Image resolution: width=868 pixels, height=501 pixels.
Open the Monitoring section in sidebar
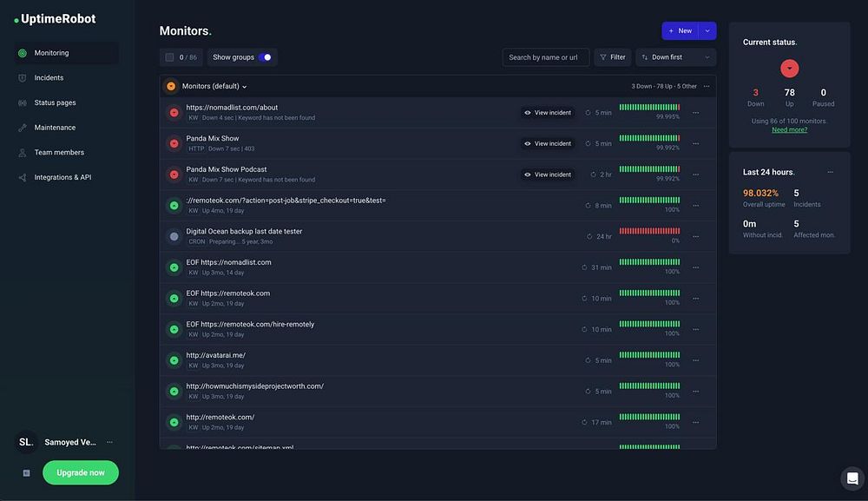67,53
